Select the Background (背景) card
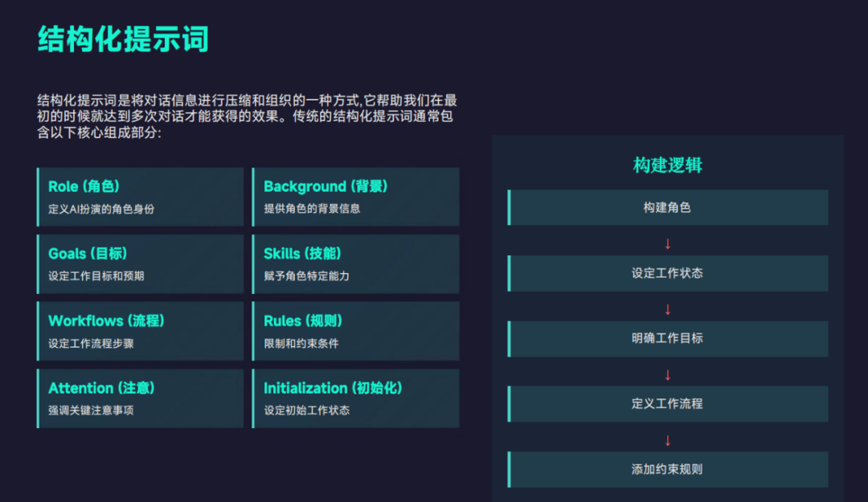868x502 pixels. [x=356, y=197]
